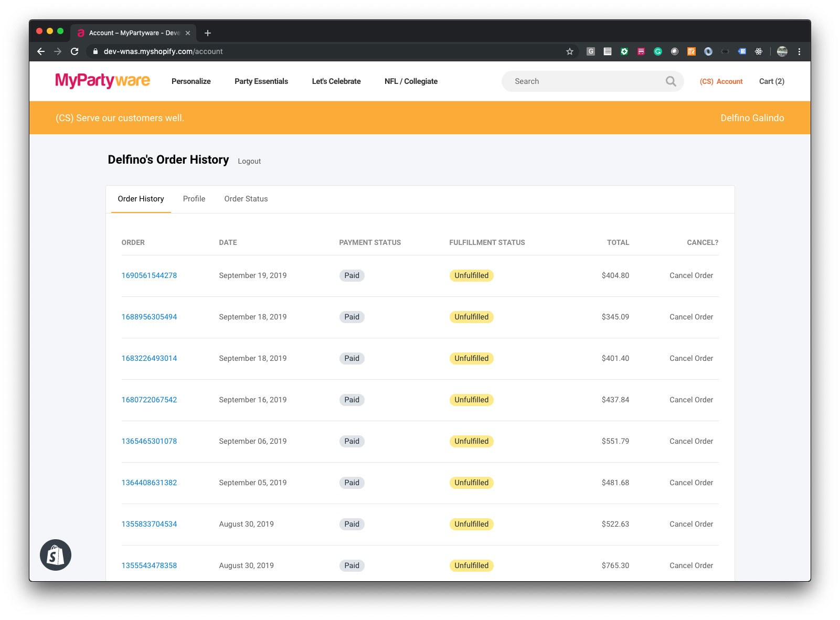Click the MyPartyware logo
Image resolution: width=840 pixels, height=620 pixels.
(103, 81)
